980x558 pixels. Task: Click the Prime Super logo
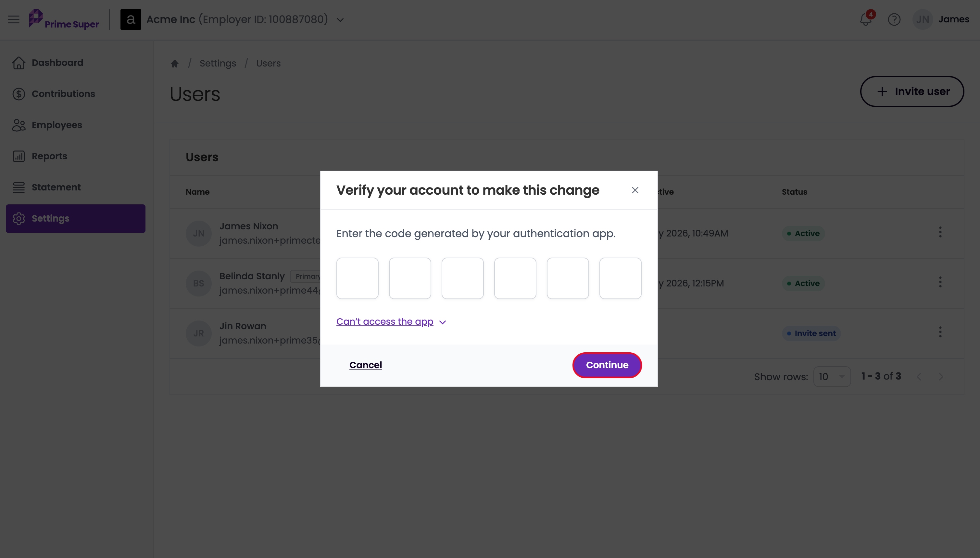coord(64,19)
